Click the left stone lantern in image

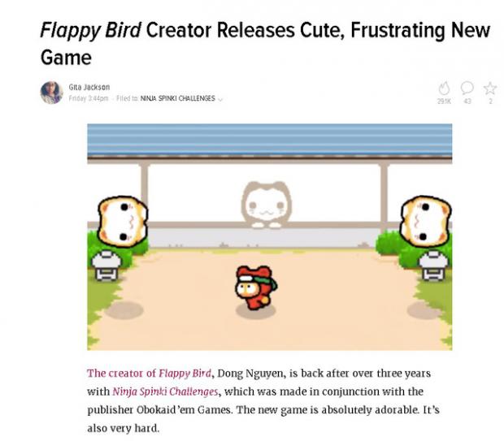106,266
